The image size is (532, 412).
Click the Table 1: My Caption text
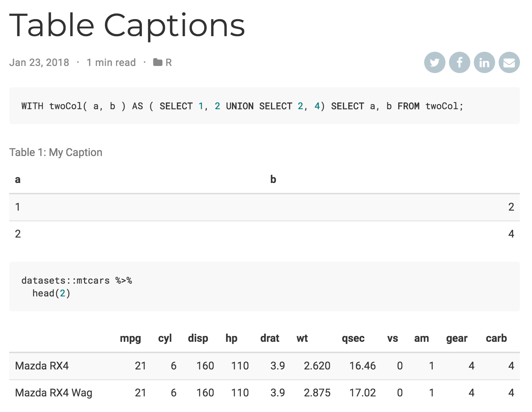click(56, 152)
